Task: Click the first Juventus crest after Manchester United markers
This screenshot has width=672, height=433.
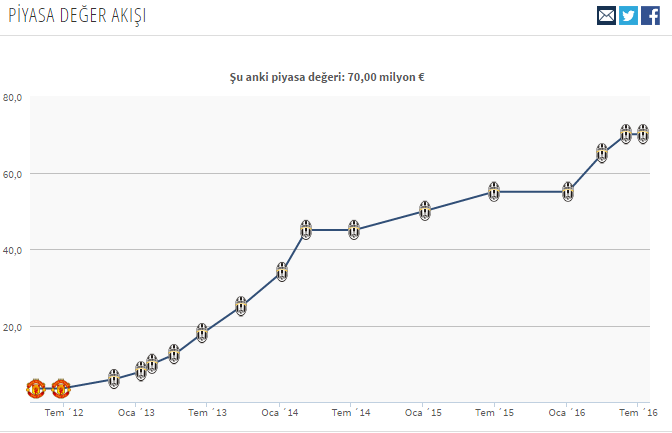Action: click(114, 378)
